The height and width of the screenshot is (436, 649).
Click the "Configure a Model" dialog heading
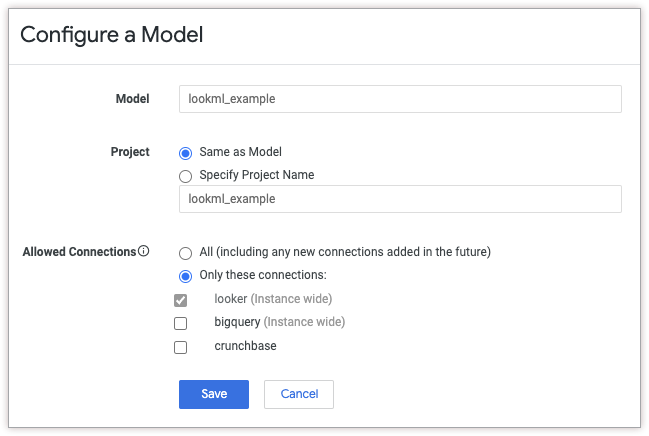[112, 35]
